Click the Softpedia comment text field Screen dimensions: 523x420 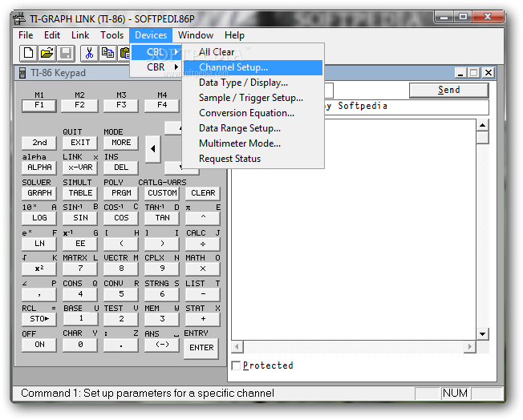pyautogui.click(x=407, y=107)
